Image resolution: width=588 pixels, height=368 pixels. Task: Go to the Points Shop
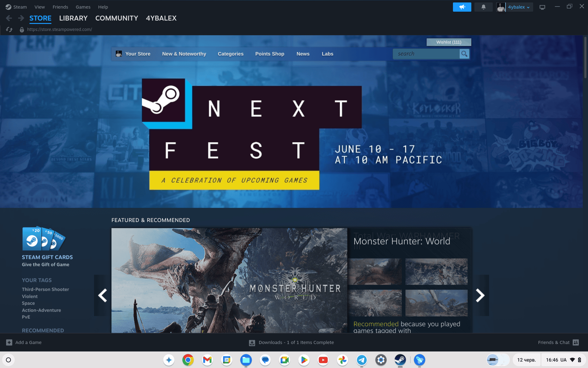click(269, 54)
